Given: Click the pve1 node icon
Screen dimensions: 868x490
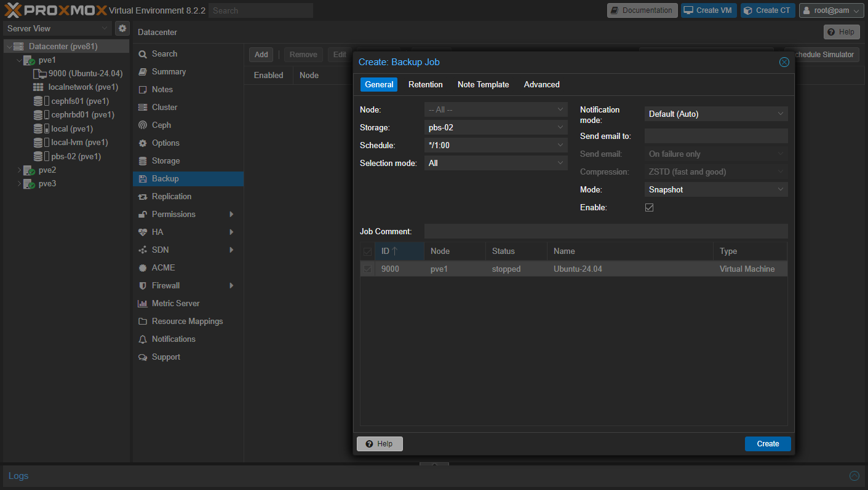Looking at the screenshot, I should click(29, 60).
